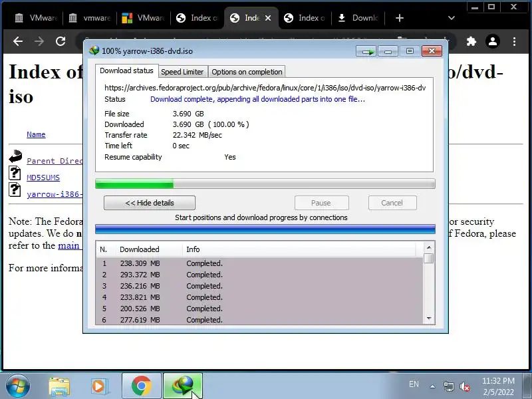Show hidden tray icons arrow
Image resolution: width=532 pixels, height=399 pixels.
coord(433,386)
